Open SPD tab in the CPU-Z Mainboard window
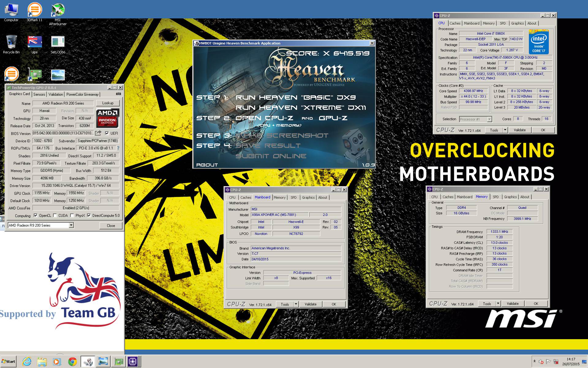 (x=293, y=197)
